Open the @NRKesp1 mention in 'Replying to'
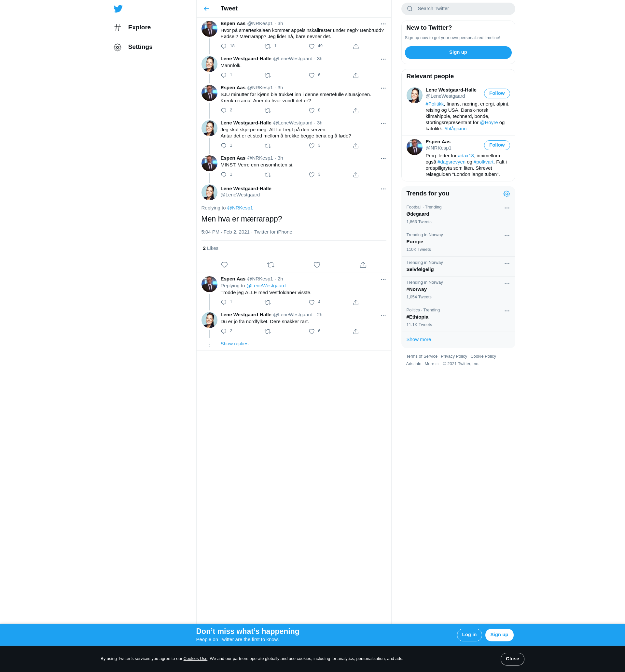This screenshot has height=672, width=625. click(240, 208)
